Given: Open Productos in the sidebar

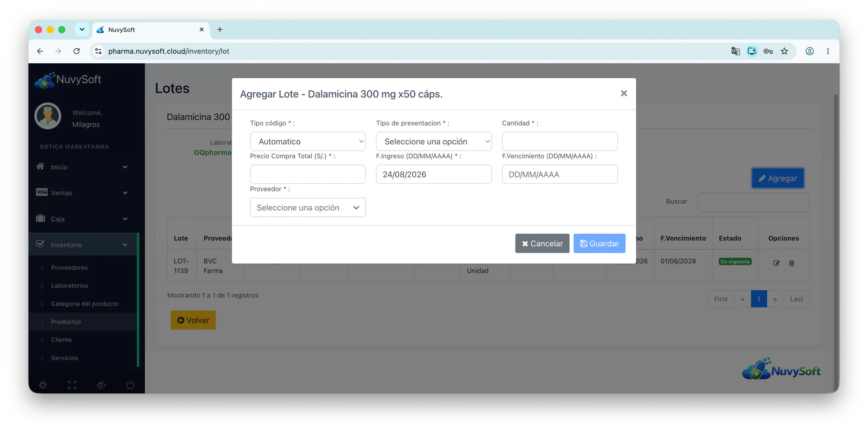Looking at the screenshot, I should tap(66, 322).
